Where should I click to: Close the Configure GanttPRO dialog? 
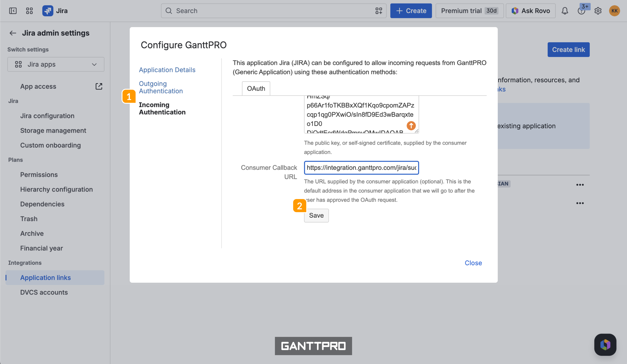(473, 263)
